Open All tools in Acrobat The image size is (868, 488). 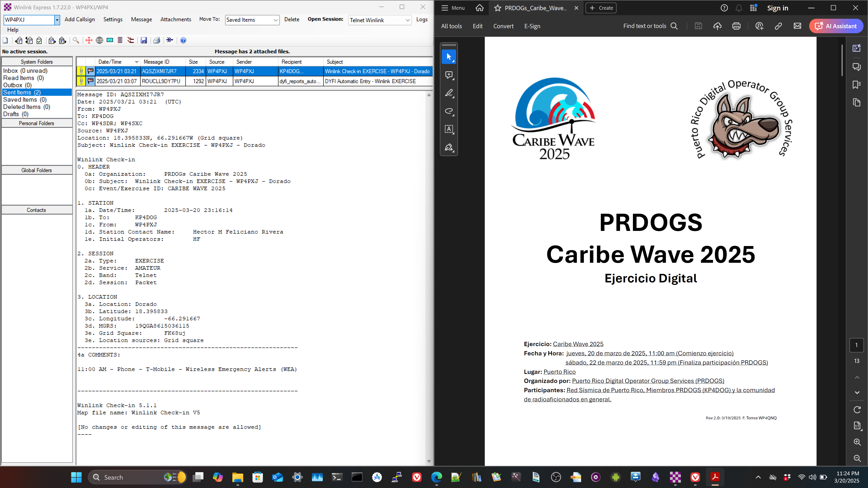[x=451, y=26]
